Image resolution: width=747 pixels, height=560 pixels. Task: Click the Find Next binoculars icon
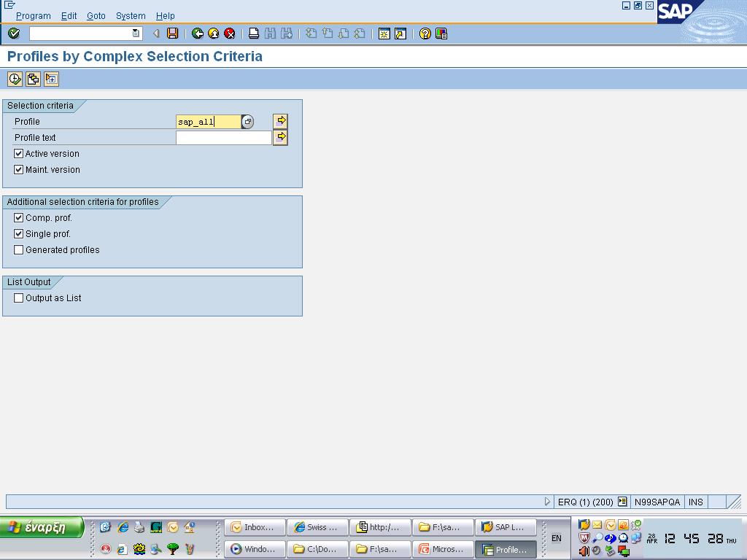click(286, 34)
